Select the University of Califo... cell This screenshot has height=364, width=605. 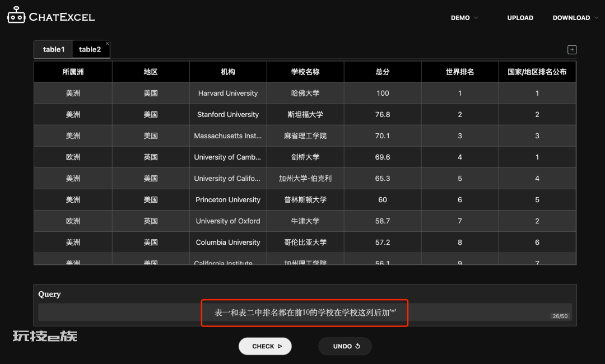228,179
